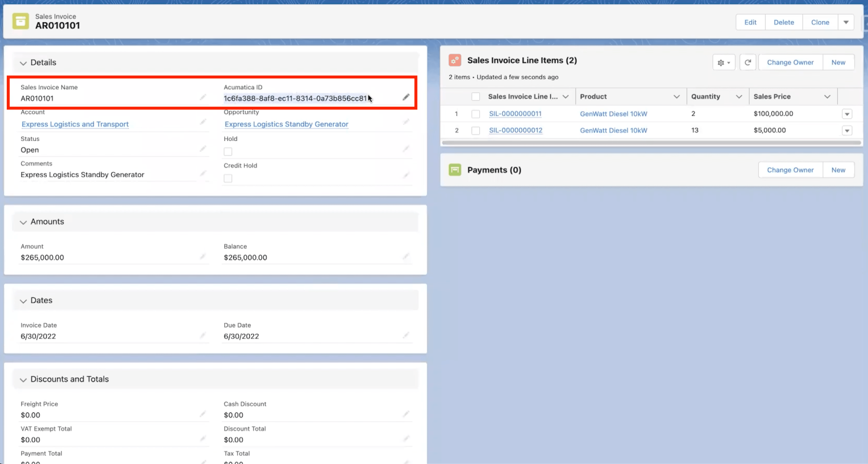Sort by the Quantity column header

coord(706,96)
